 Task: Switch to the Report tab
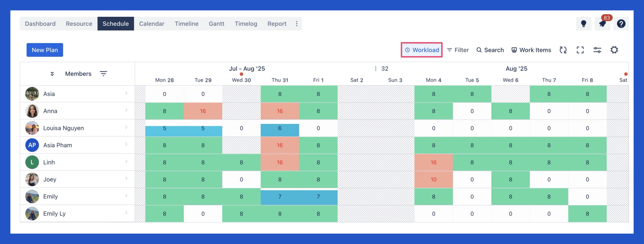point(277,24)
